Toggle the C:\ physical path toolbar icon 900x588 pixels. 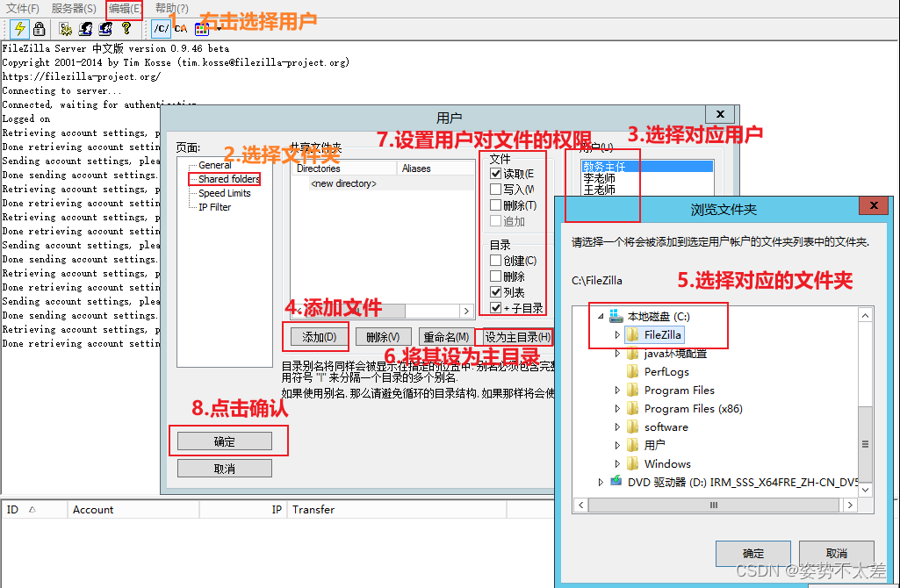tap(181, 28)
